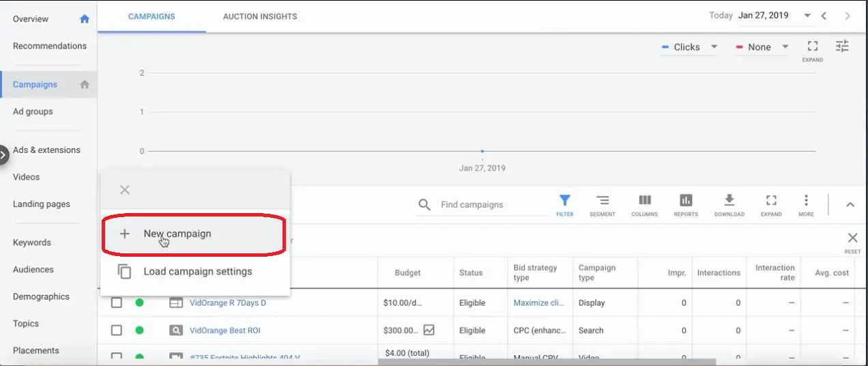The height and width of the screenshot is (366, 868).
Task: Open the Clicks metric dropdown
Action: pos(689,47)
